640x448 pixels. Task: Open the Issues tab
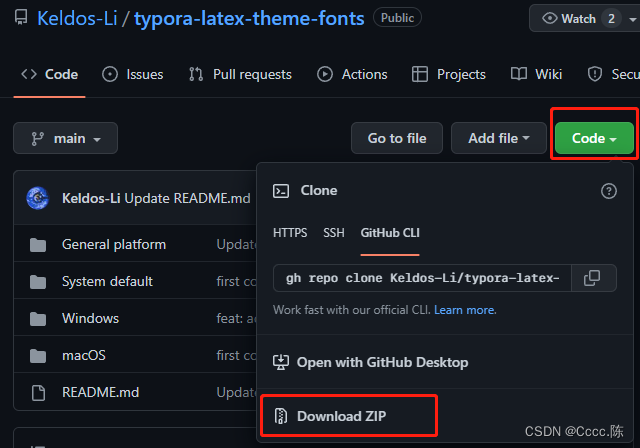point(133,74)
